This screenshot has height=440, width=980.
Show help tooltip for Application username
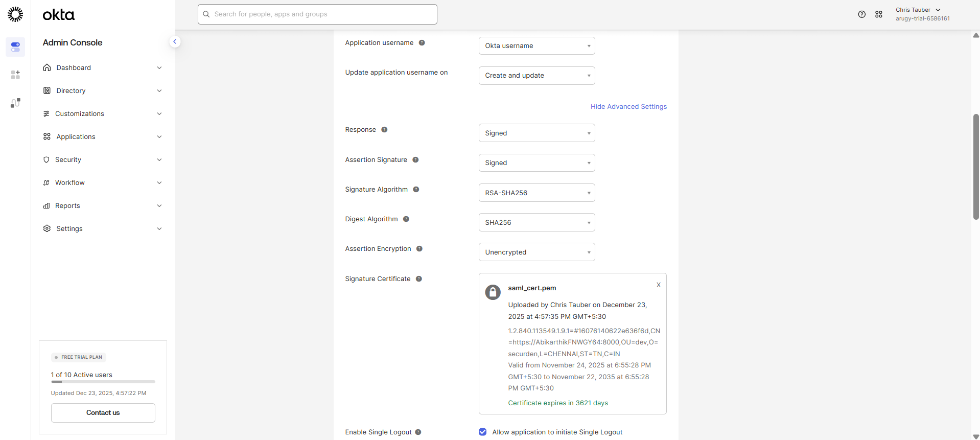pyautogui.click(x=422, y=43)
